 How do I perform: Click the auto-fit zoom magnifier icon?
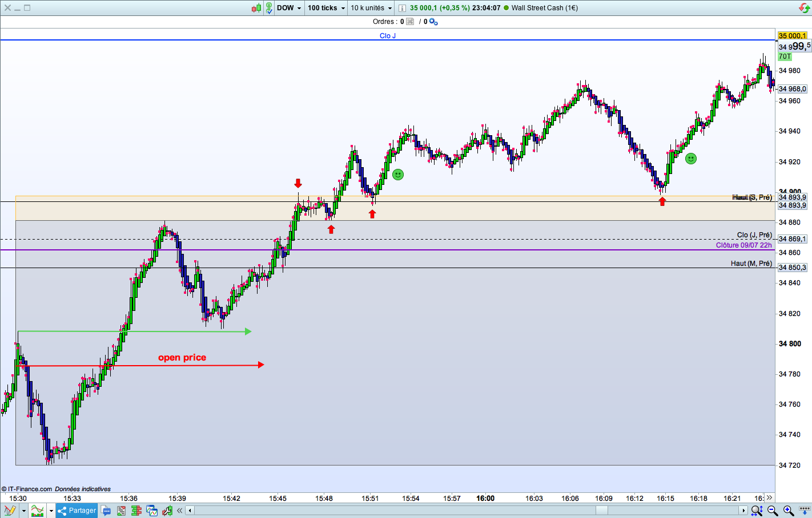tap(757, 511)
